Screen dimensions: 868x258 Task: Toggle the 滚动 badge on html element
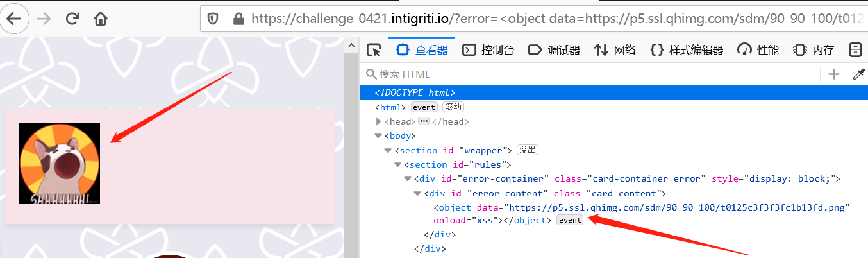coord(453,107)
